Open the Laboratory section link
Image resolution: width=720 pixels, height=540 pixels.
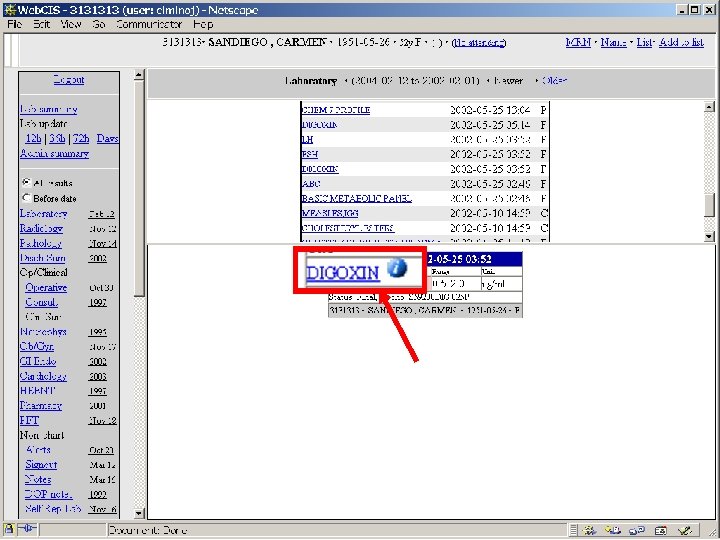(44, 214)
